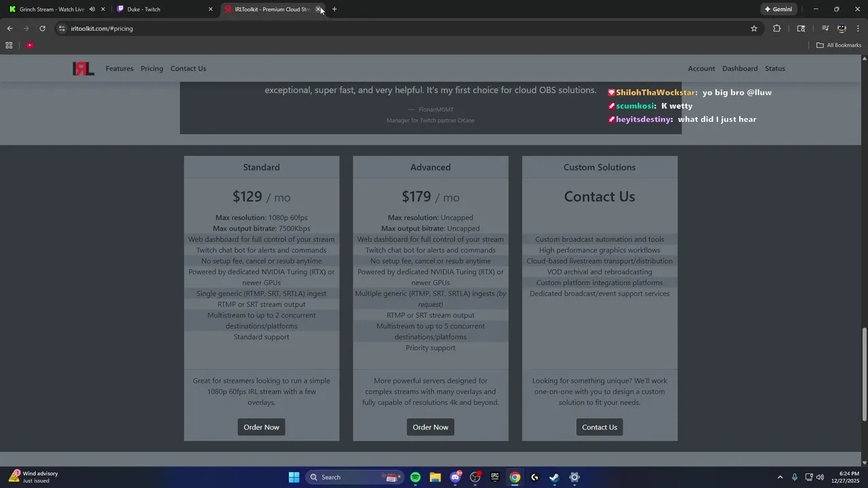Switch to the Grinch Stream tab
Screen dimensions: 868x488
click(51, 9)
